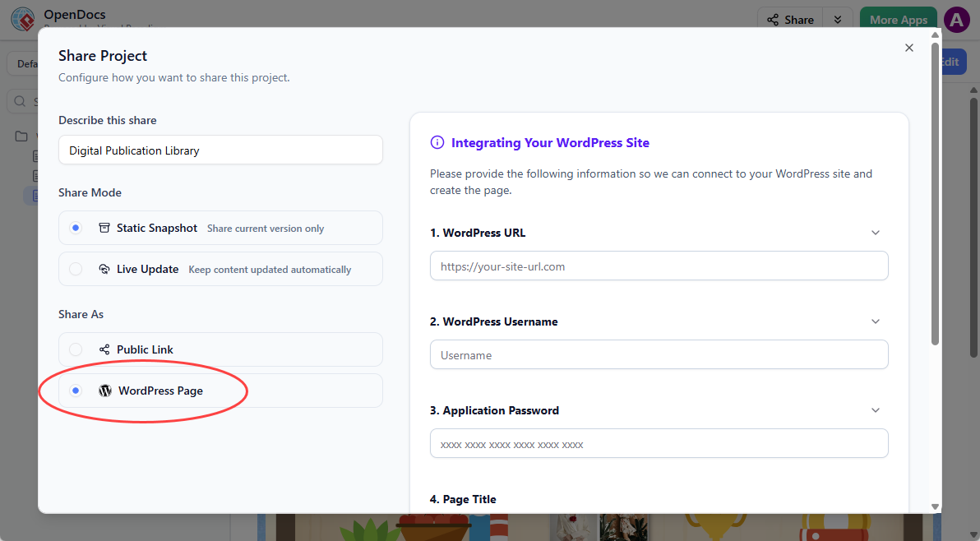Open the user avatar profile icon

956,20
